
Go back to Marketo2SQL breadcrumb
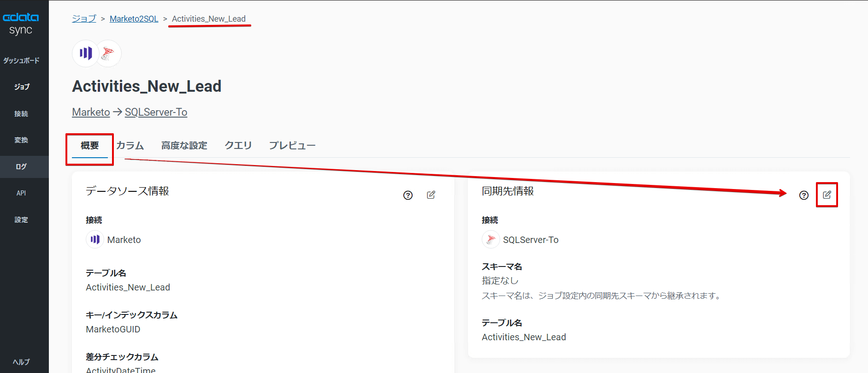(134, 18)
